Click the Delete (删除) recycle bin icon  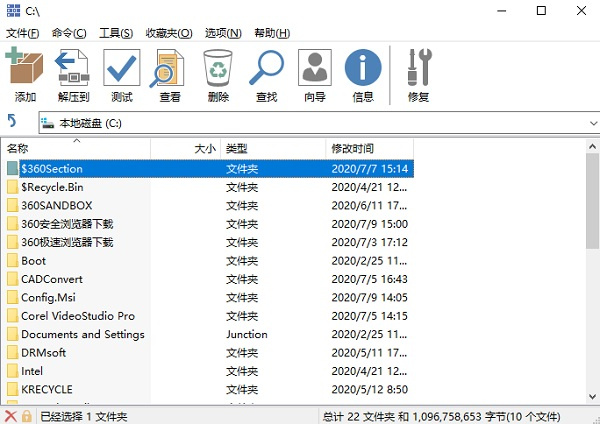[218, 68]
